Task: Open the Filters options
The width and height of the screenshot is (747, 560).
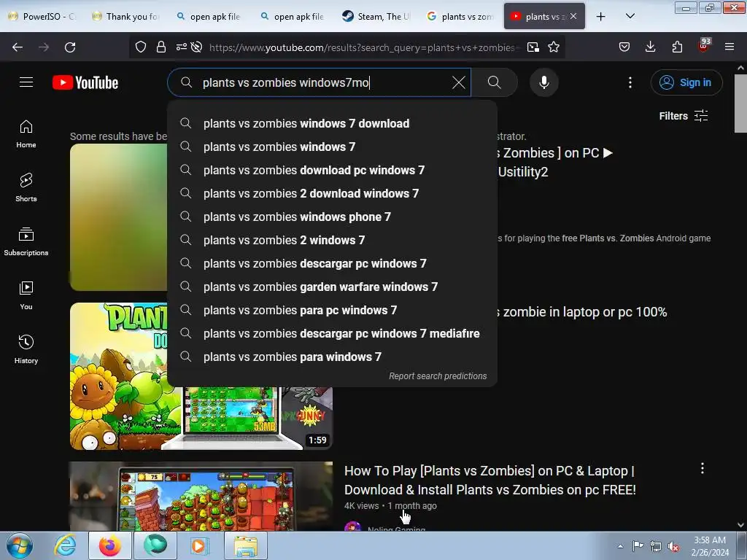Action: click(683, 116)
